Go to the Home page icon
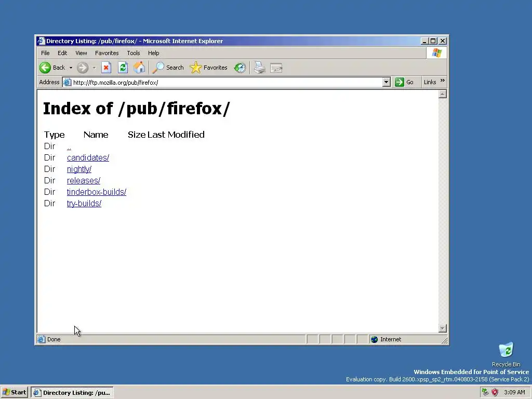The width and height of the screenshot is (532, 399). tap(139, 68)
